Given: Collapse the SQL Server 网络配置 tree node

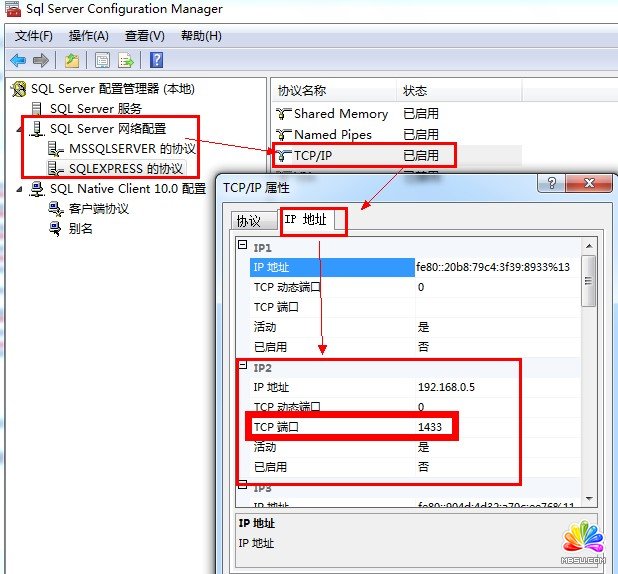Looking at the screenshot, I should 20,129.
